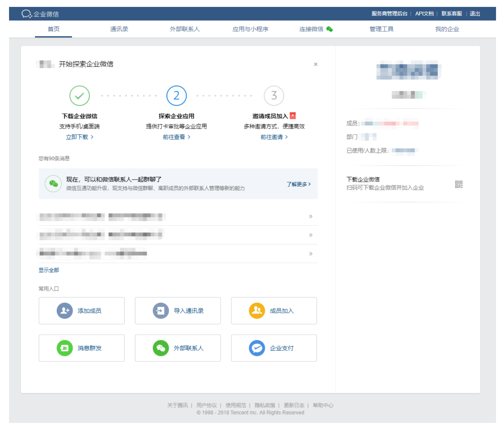Image resolution: width=504 pixels, height=425 pixels.
Task: Click the blue 企业支付 payment icon
Action: point(257,348)
